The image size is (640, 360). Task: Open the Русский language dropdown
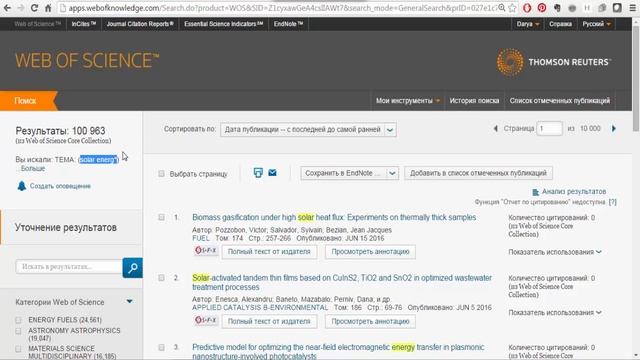point(596,24)
